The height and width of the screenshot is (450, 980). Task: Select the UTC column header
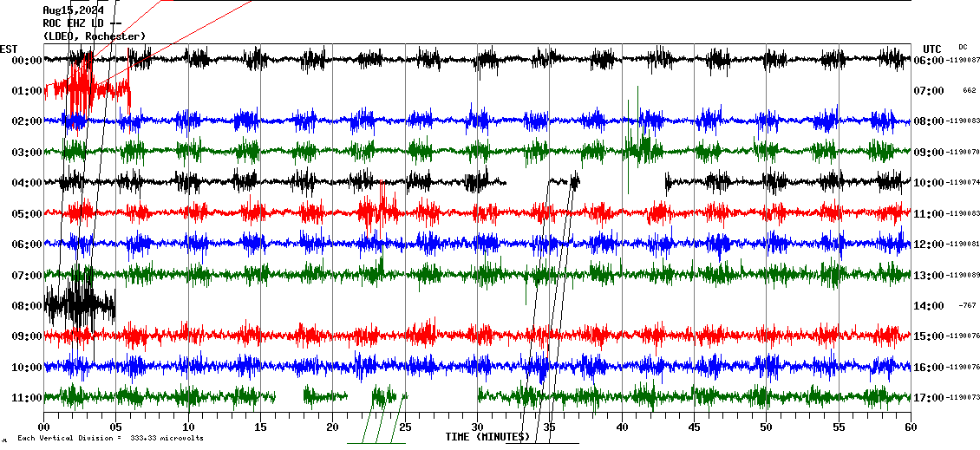pyautogui.click(x=932, y=49)
